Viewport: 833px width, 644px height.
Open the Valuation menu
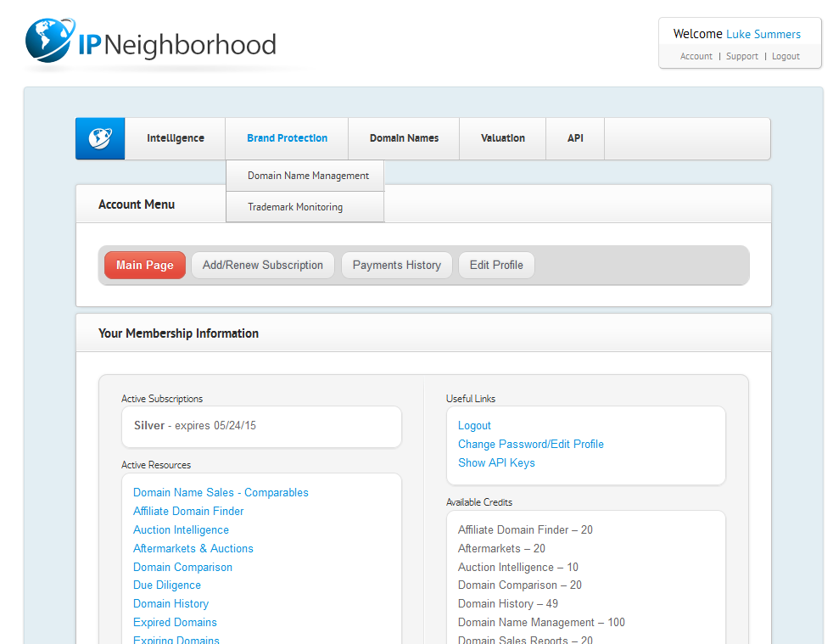point(502,138)
